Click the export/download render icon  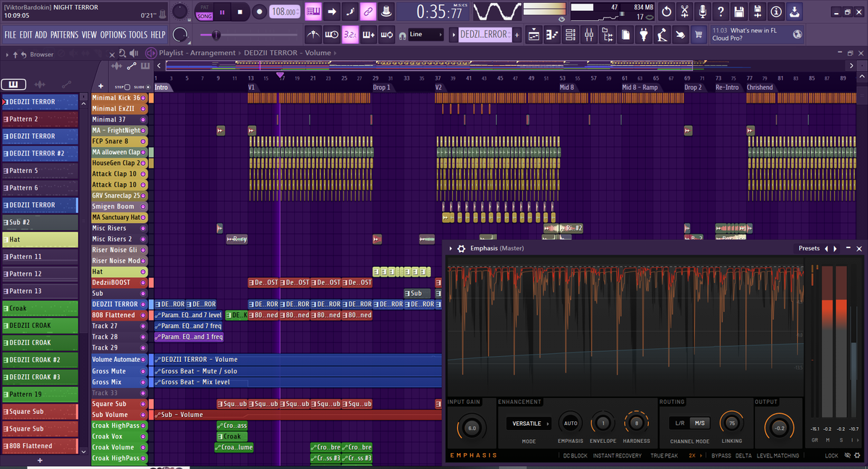coord(794,12)
